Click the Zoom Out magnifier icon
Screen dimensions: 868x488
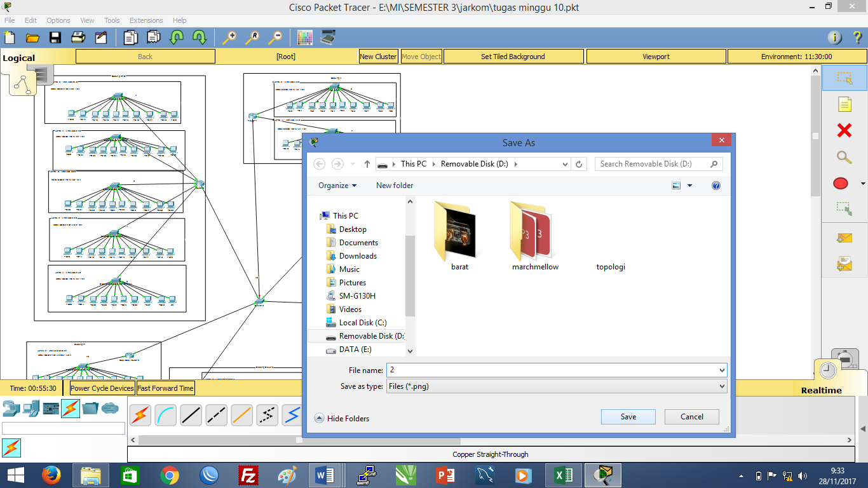tap(275, 37)
